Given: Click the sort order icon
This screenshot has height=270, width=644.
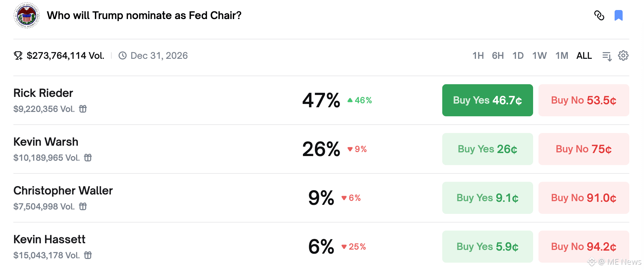Looking at the screenshot, I should [607, 56].
